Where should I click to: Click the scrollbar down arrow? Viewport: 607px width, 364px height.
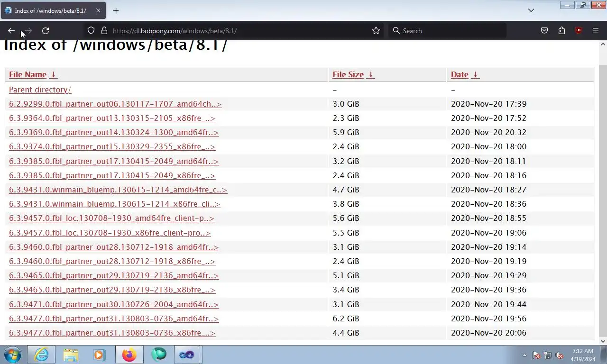click(x=603, y=341)
